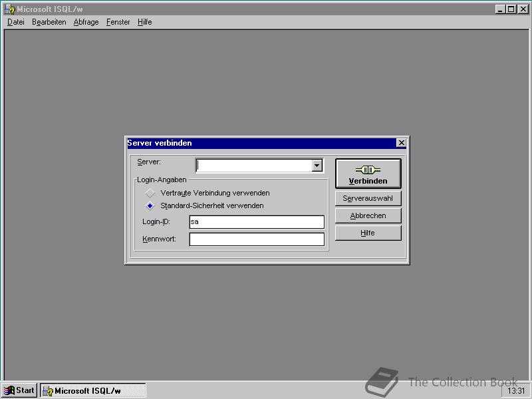Click the Hilfe button in dialog

(368, 233)
